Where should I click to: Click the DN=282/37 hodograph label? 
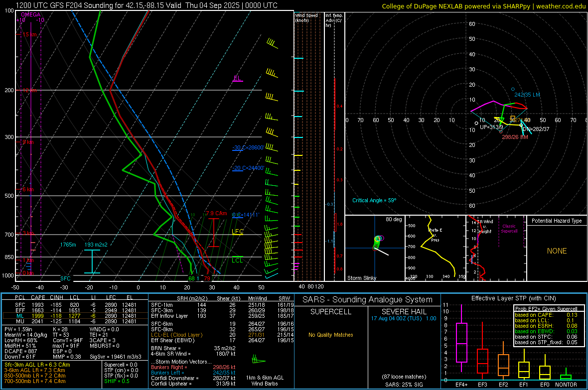tap(536, 129)
